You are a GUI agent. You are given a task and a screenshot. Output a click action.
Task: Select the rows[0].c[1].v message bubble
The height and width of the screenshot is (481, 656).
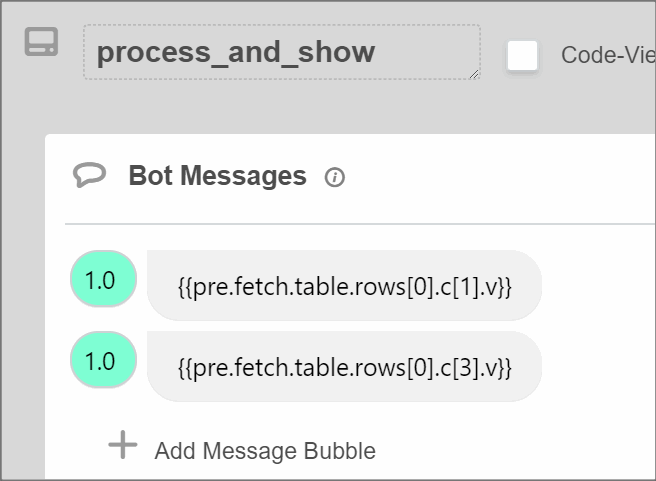coord(344,287)
